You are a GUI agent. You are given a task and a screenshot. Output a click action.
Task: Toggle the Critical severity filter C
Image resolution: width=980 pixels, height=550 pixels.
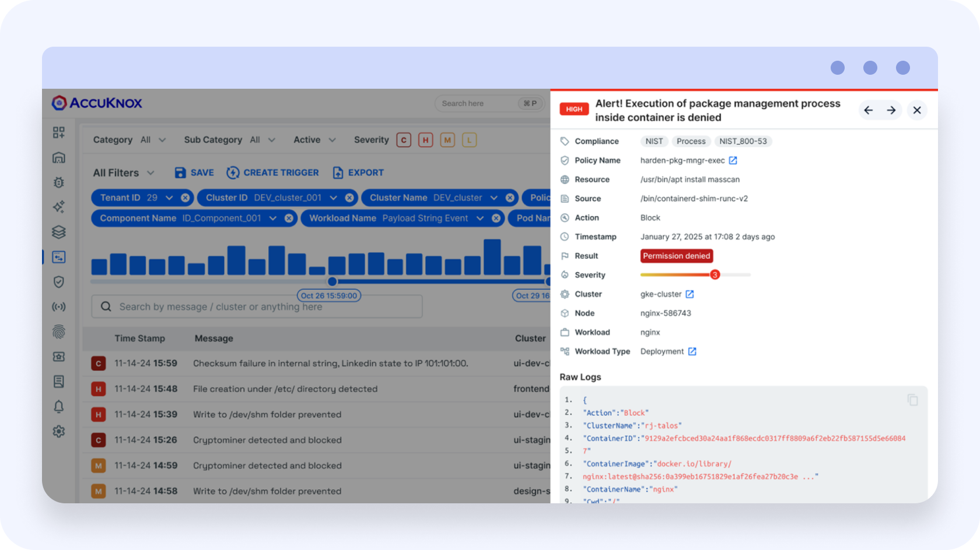point(404,140)
